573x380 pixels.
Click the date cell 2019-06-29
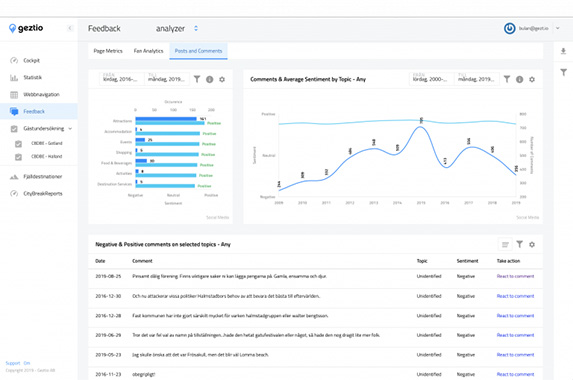pos(108,335)
